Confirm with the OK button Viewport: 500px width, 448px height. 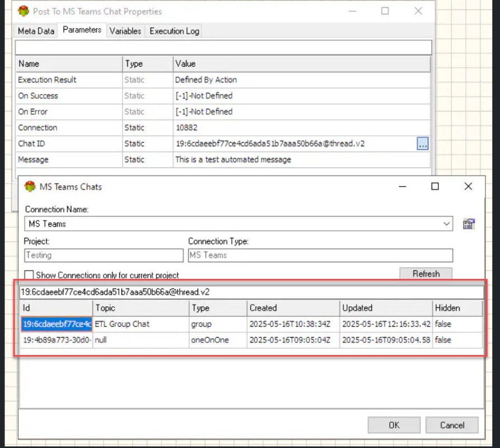tap(394, 425)
